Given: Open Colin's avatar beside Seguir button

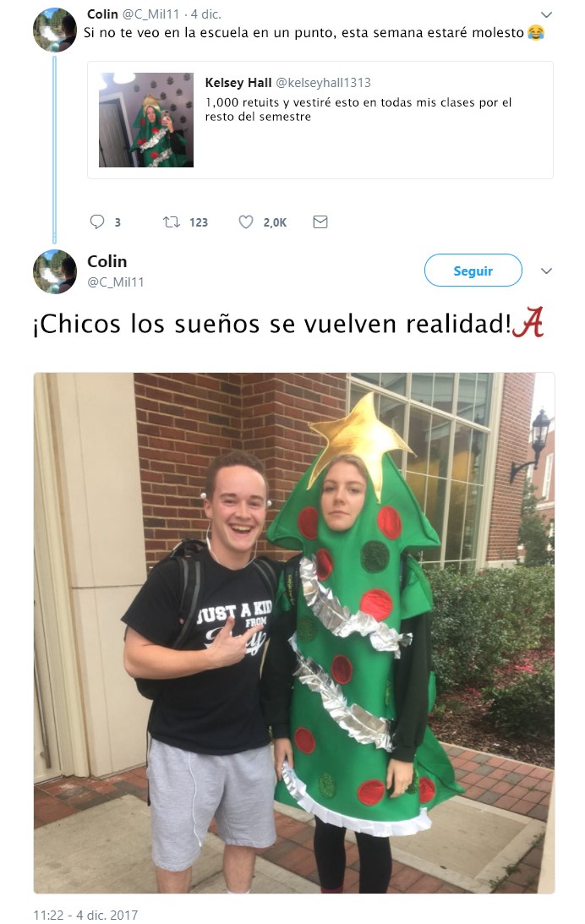Looking at the screenshot, I should pos(54,271).
